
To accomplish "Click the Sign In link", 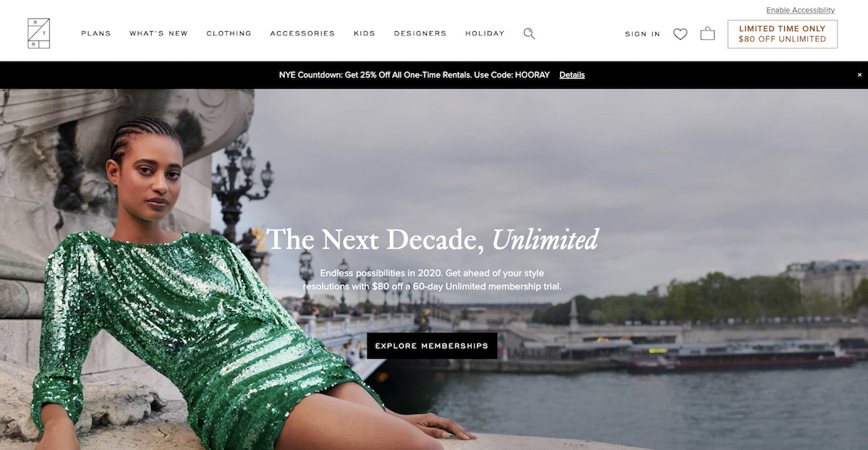I will coord(642,34).
